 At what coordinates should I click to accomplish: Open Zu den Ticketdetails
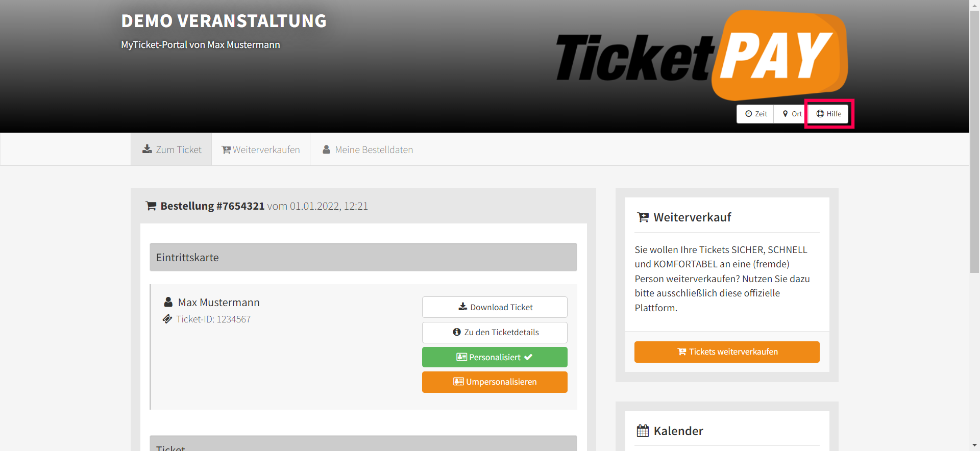coord(495,332)
